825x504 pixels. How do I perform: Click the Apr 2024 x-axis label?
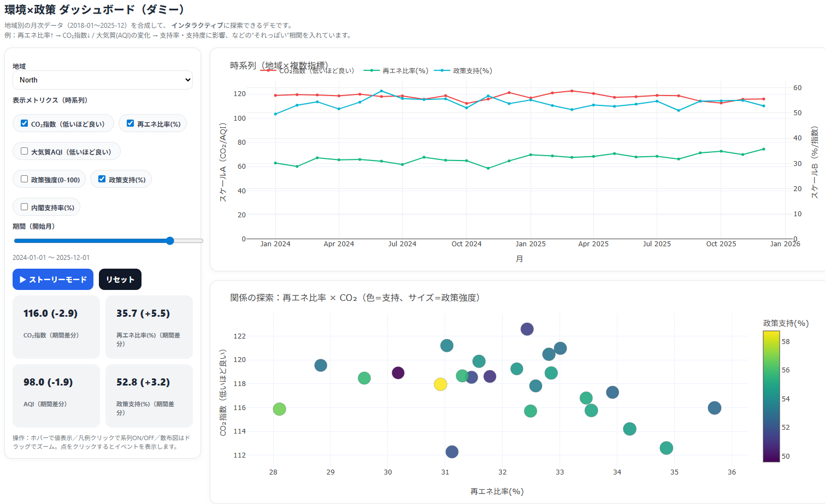coord(339,244)
